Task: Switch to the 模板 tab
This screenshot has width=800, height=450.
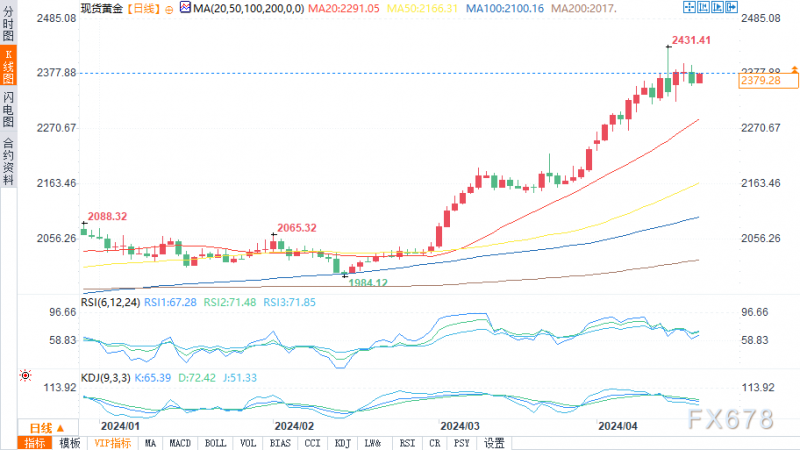Action: click(69, 443)
